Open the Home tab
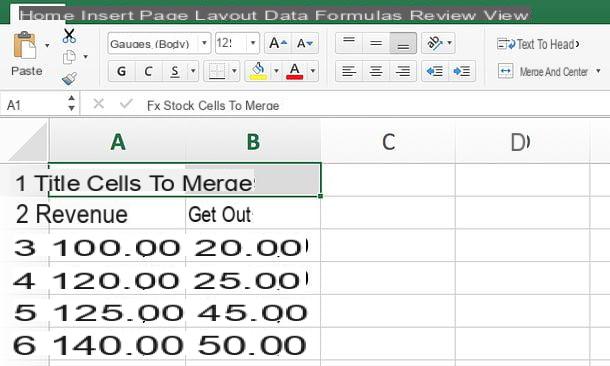The width and height of the screenshot is (610, 366). click(47, 16)
